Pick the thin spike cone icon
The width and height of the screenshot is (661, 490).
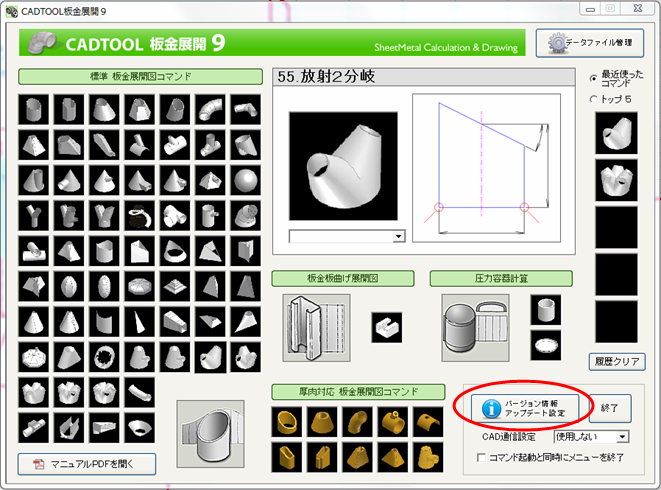[x=140, y=322]
